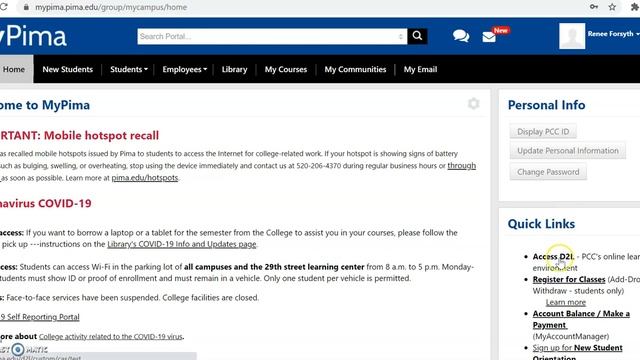Click the Display PCC ID button
This screenshot has height=360, width=640.
pos(543,131)
